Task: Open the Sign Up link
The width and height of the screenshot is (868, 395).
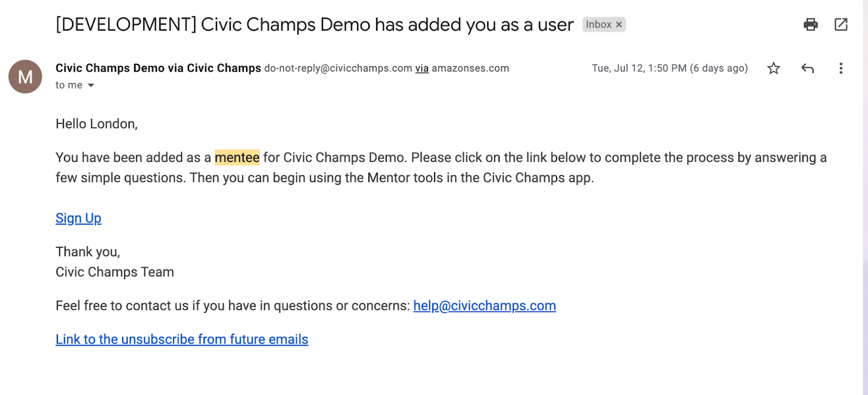Action: (x=79, y=218)
